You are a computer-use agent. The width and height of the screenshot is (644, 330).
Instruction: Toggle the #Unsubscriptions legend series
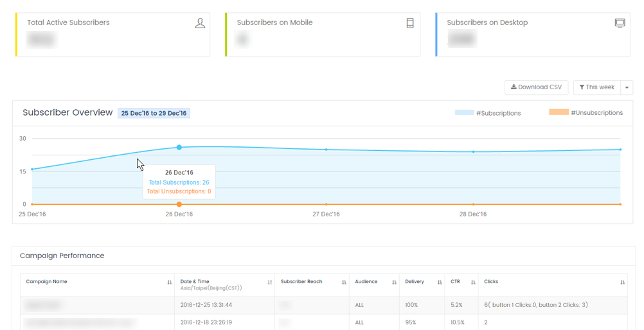[586, 113]
